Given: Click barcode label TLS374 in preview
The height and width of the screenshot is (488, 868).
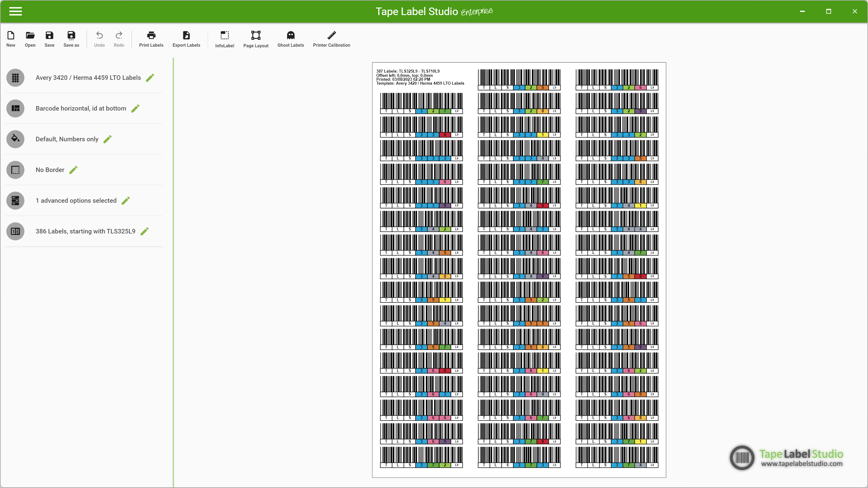Looking at the screenshot, I should click(x=617, y=457).
